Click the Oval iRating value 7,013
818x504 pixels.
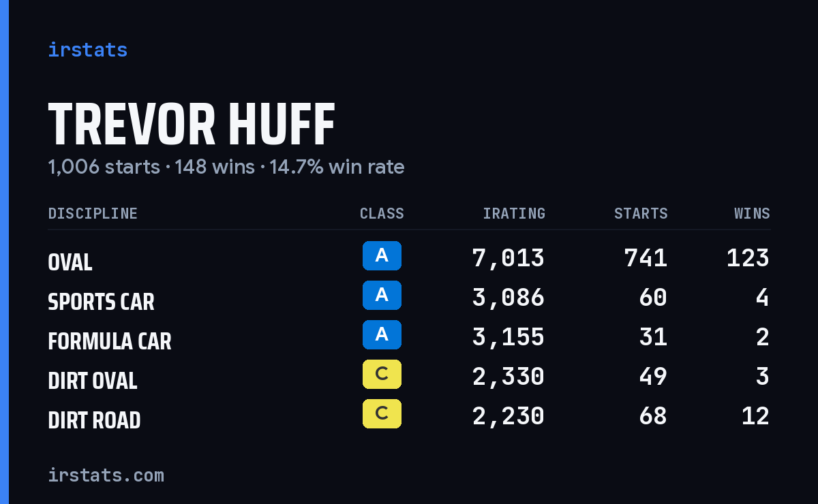coord(509,258)
